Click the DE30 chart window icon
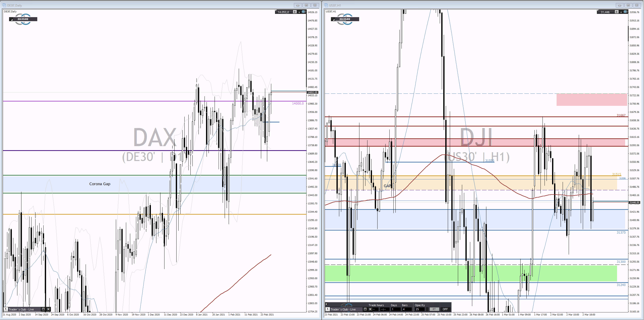This screenshot has height=320, width=644. coord(4,5)
